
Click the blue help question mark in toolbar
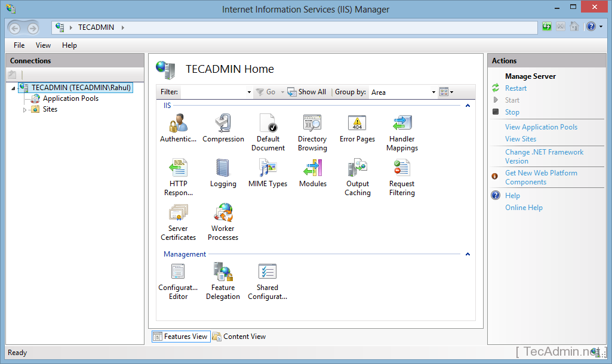tap(591, 26)
